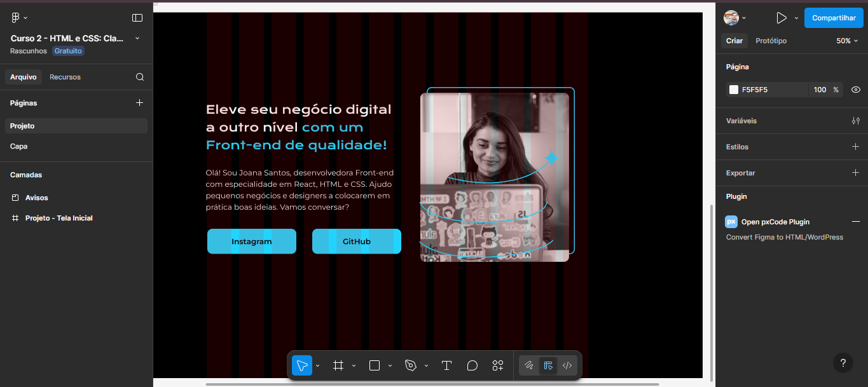Collapse the left sidebar with the panel toggle
The image size is (868, 387).
pos(137,17)
